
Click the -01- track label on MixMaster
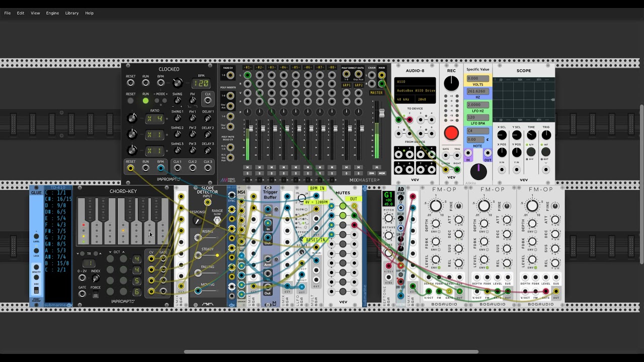pos(247,67)
